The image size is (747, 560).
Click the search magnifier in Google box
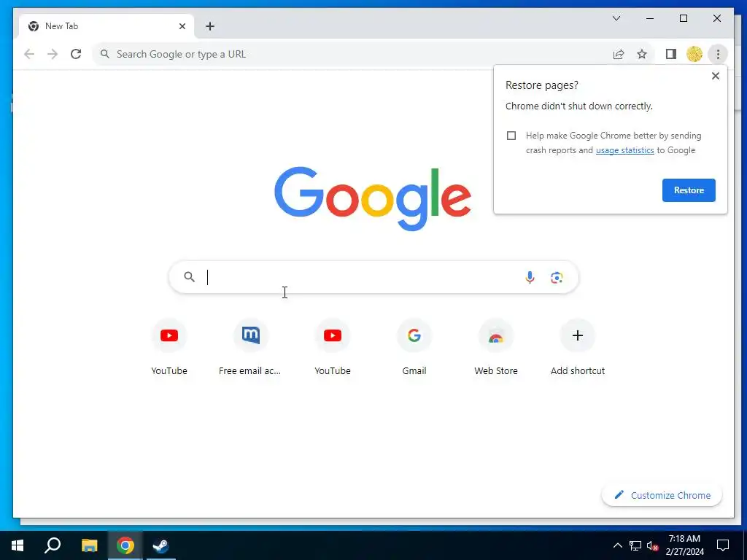190,276
